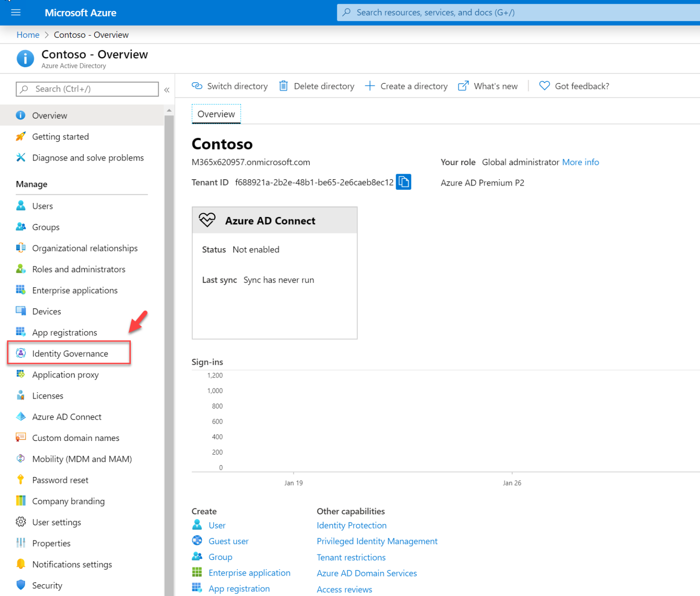The width and height of the screenshot is (700, 596).
Task: Go to Home breadcrumb
Action: [28, 35]
